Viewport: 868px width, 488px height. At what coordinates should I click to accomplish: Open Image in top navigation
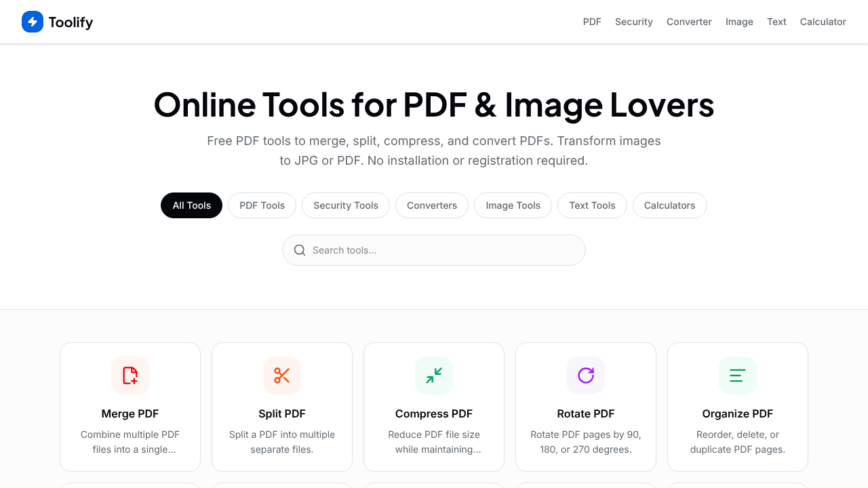coord(739,22)
